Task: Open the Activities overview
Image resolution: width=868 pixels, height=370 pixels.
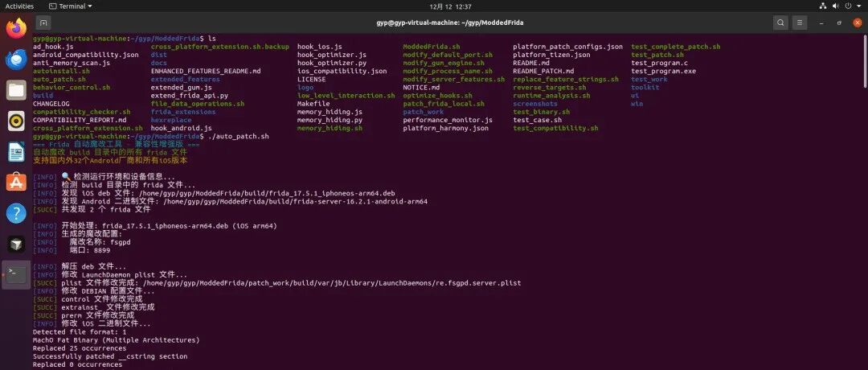Action: click(19, 6)
